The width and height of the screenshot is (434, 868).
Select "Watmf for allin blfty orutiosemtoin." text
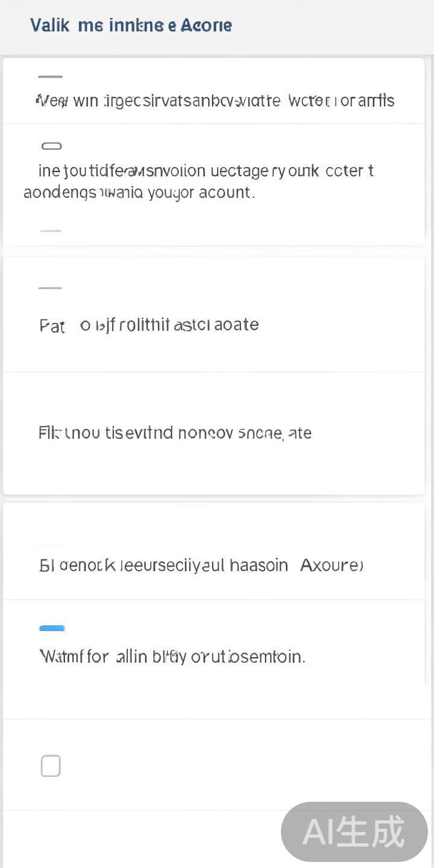pyautogui.click(x=172, y=656)
